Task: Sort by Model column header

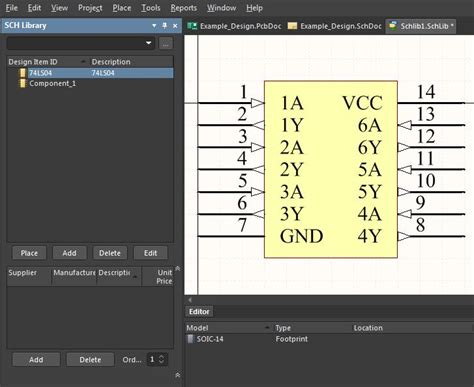Action: pyautogui.click(x=228, y=328)
